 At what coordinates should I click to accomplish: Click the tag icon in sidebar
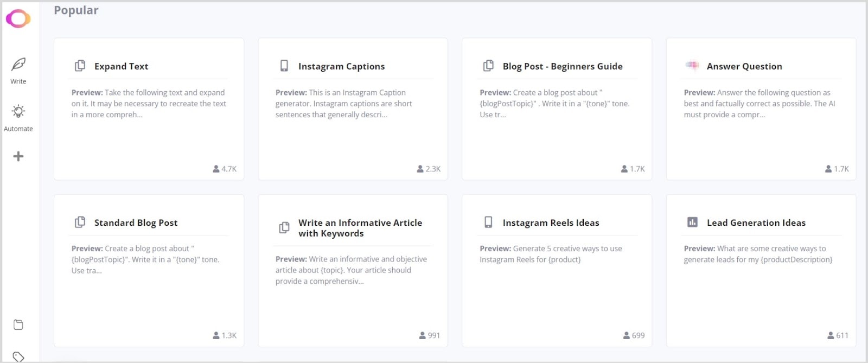[x=18, y=356]
